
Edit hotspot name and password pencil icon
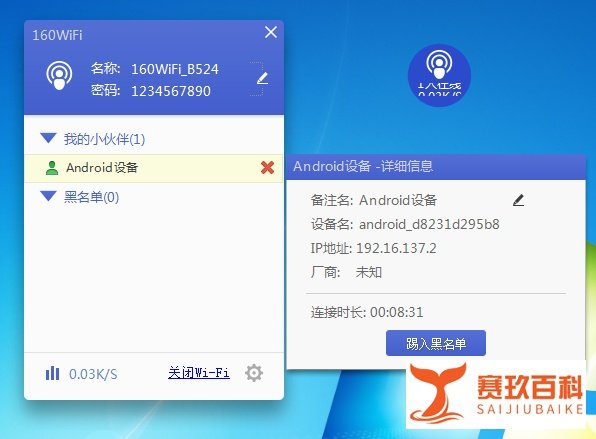point(262,78)
